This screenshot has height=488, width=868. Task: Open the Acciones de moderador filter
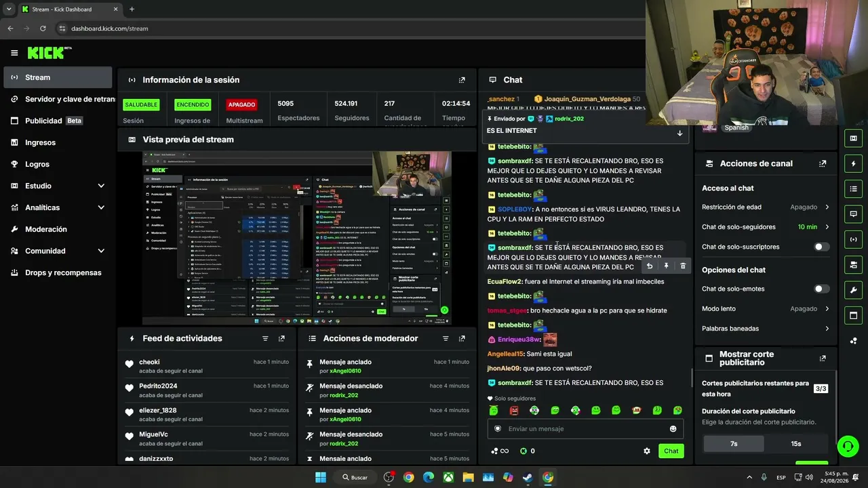[446, 338]
